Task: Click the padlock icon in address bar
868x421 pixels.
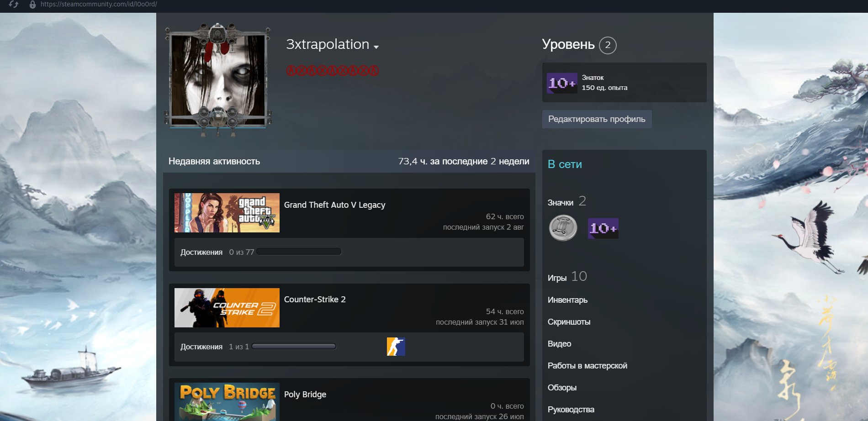Action: click(32, 5)
